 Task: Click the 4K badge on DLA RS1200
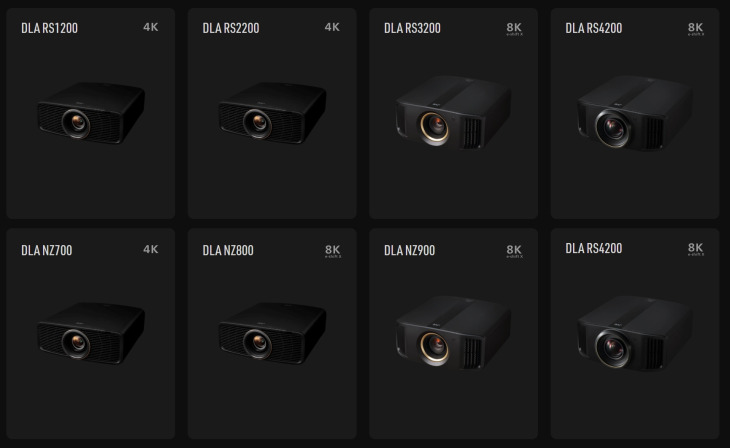click(x=151, y=27)
